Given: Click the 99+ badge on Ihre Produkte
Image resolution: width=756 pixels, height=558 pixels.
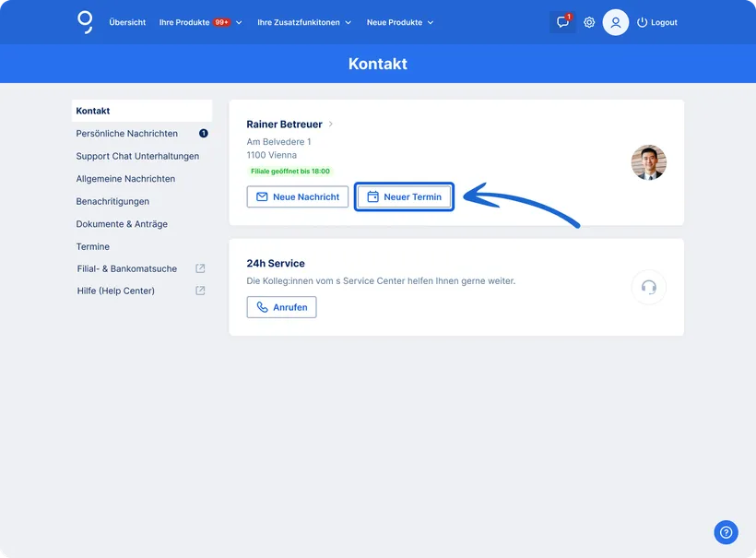Looking at the screenshot, I should tap(222, 22).
